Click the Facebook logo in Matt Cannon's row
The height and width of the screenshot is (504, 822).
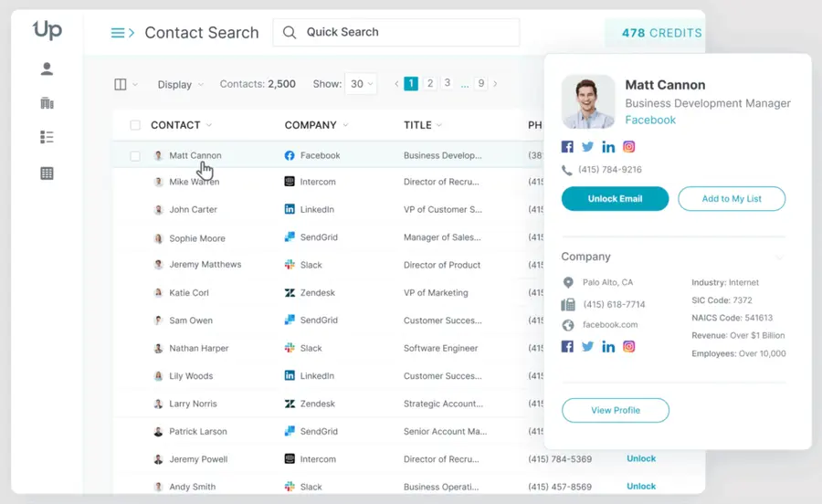pyautogui.click(x=290, y=155)
